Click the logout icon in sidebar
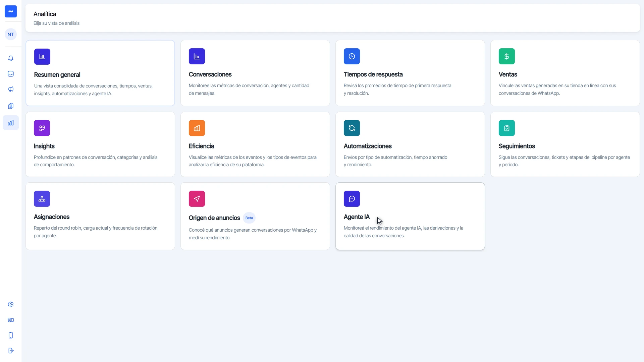This screenshot has width=644, height=362. [x=11, y=351]
